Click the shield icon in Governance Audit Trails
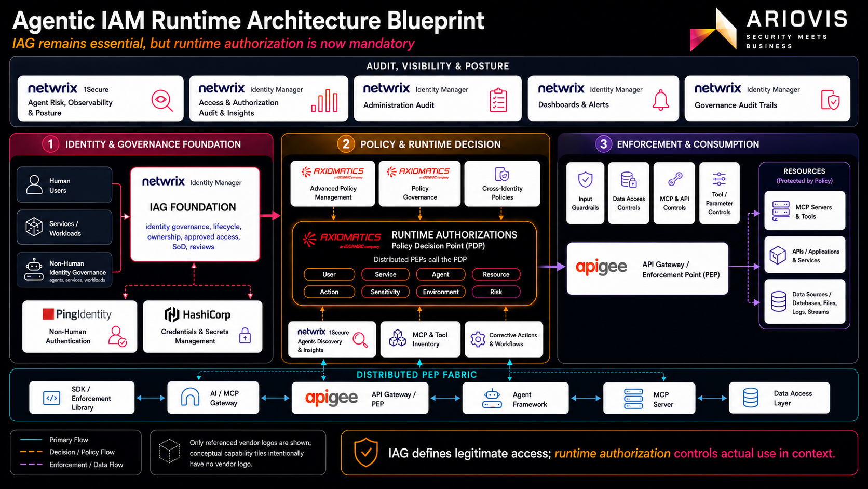Viewport: 868px width, 489px height. (x=830, y=100)
